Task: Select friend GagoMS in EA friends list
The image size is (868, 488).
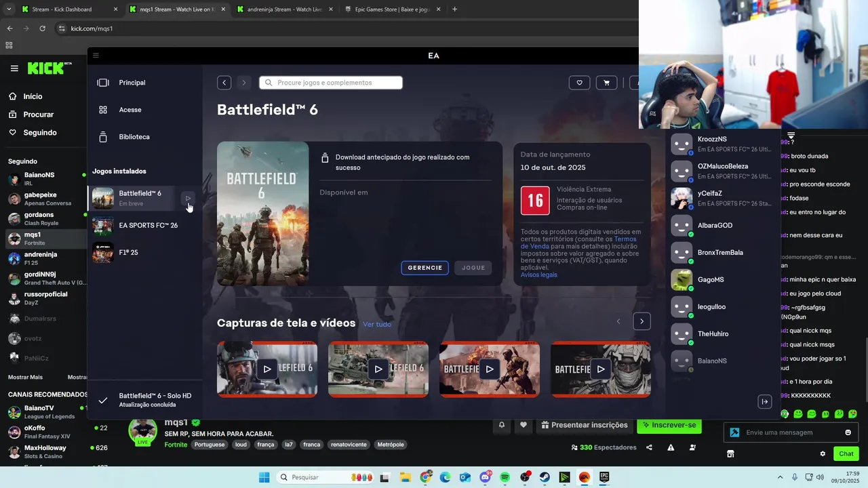Action: [x=722, y=279]
